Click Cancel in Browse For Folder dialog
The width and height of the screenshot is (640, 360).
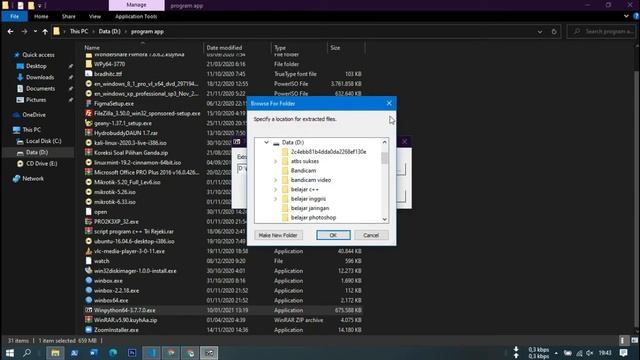tap(371, 235)
